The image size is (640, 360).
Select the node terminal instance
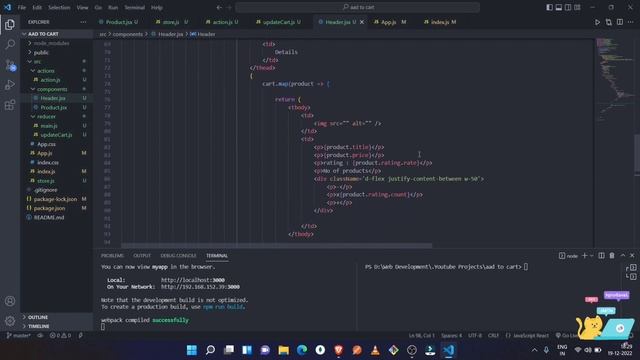point(568,256)
